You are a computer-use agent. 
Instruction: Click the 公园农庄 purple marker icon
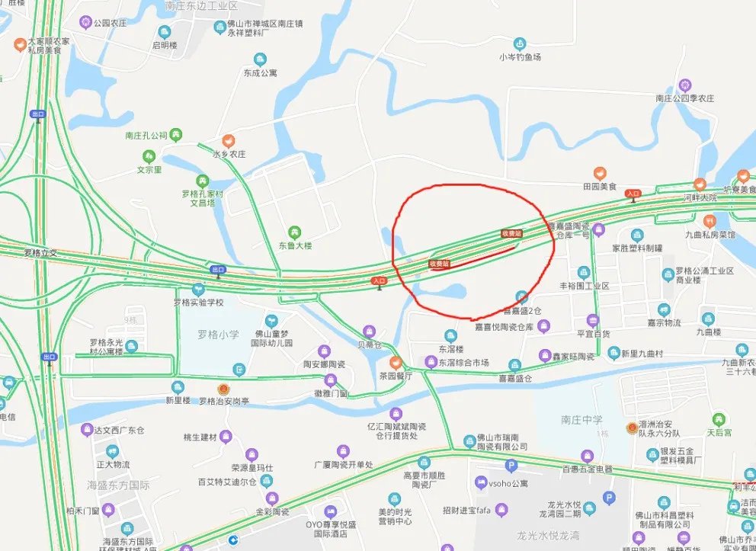[86, 22]
